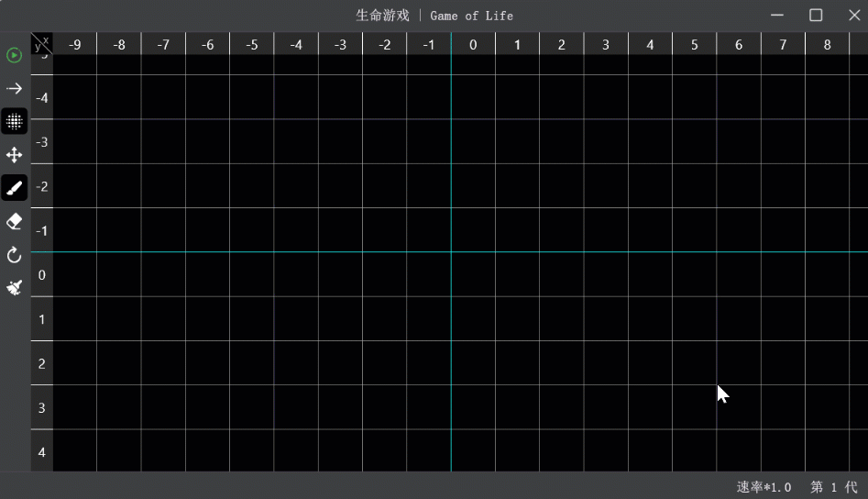Image resolution: width=868 pixels, height=499 pixels.
Task: Click row header -2
Action: point(42,186)
